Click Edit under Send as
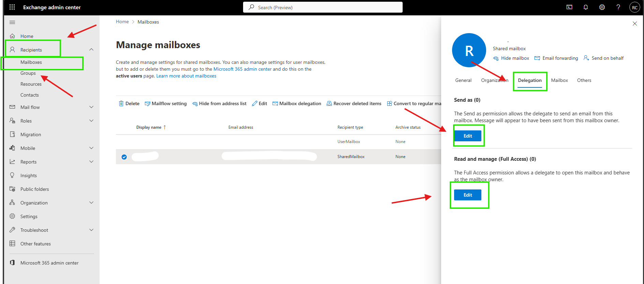The height and width of the screenshot is (284, 644). tap(468, 136)
